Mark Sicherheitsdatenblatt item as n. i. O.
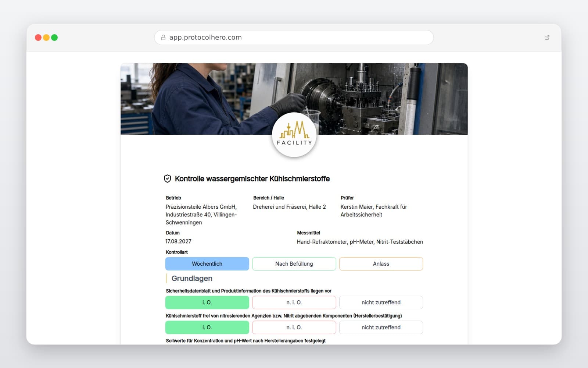The width and height of the screenshot is (588, 368). click(294, 302)
